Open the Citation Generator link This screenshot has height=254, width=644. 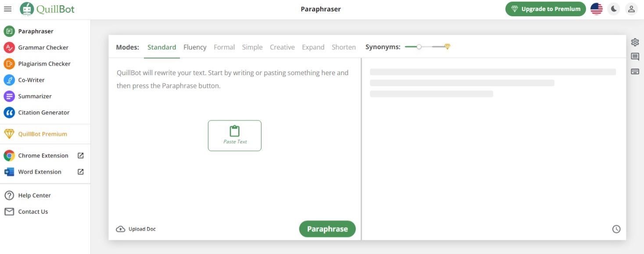[x=44, y=112]
